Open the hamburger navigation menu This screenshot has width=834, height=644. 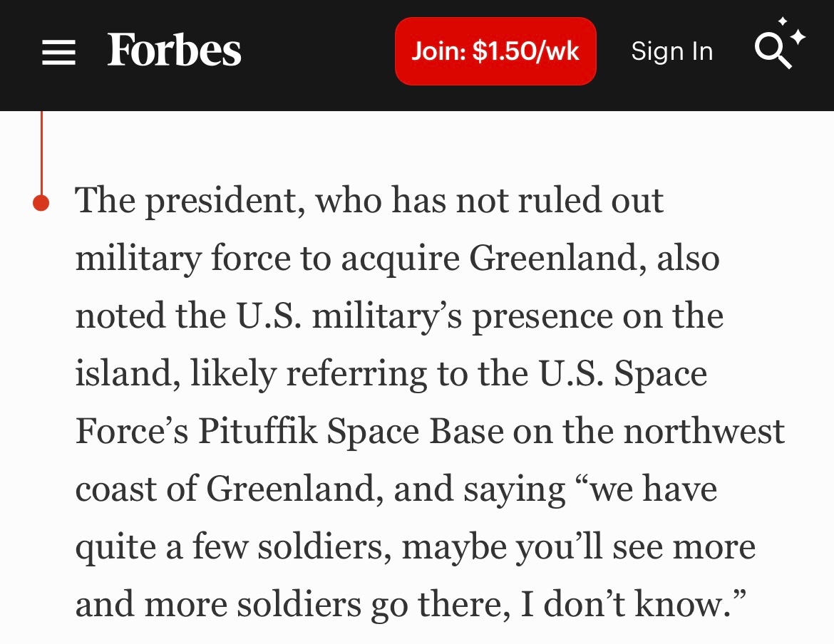(58, 52)
